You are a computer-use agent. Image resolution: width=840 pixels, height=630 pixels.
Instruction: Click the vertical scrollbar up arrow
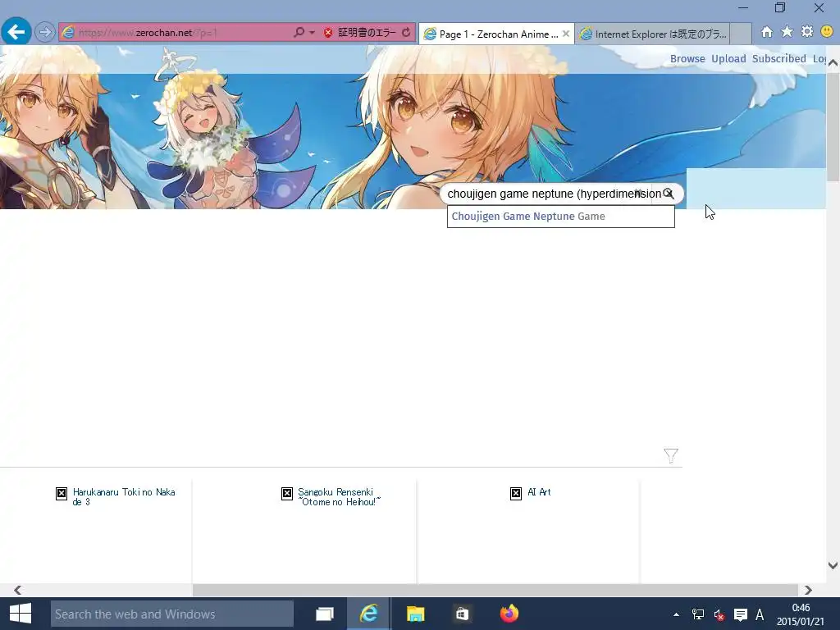pos(833,63)
